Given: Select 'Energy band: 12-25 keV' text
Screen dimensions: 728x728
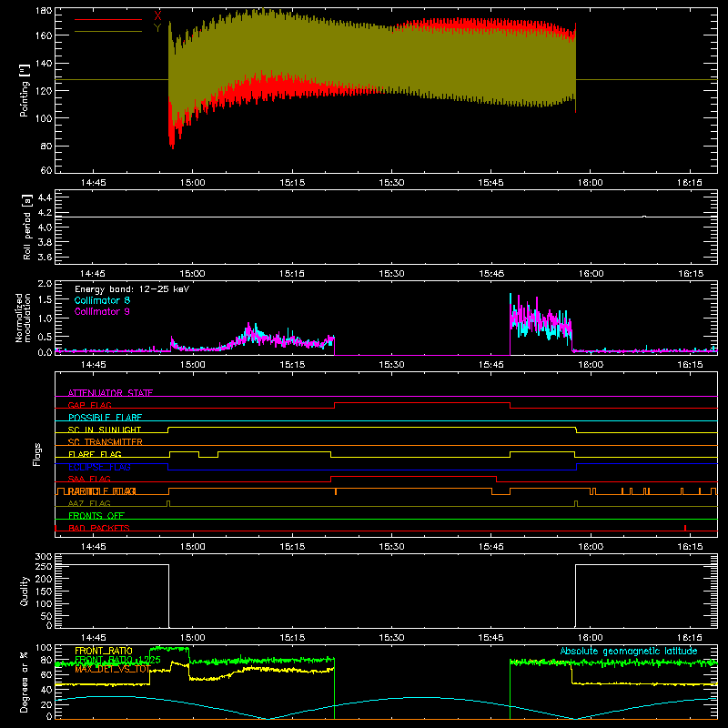Looking at the screenshot, I should (x=132, y=289).
